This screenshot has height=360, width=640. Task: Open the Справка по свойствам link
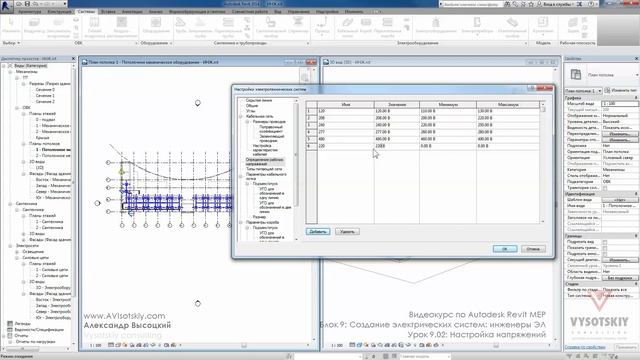tap(584, 347)
